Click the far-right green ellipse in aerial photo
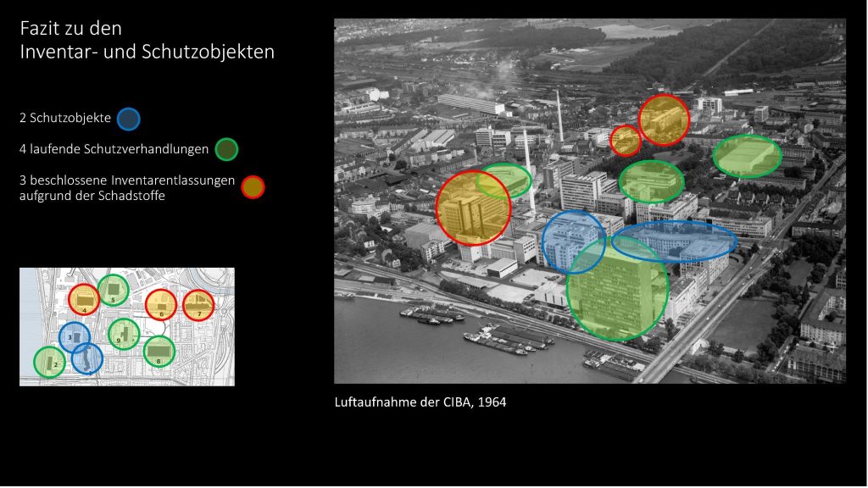 click(746, 156)
